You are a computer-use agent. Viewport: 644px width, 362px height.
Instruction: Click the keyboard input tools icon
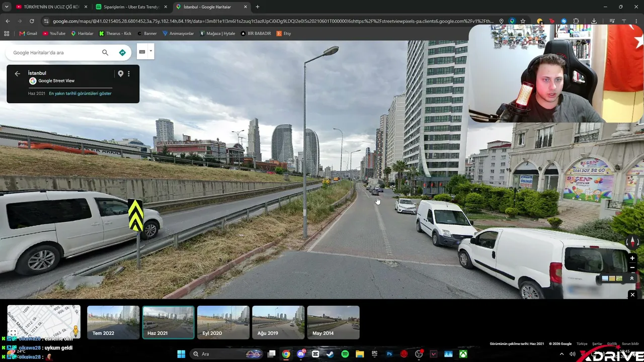[x=142, y=52]
